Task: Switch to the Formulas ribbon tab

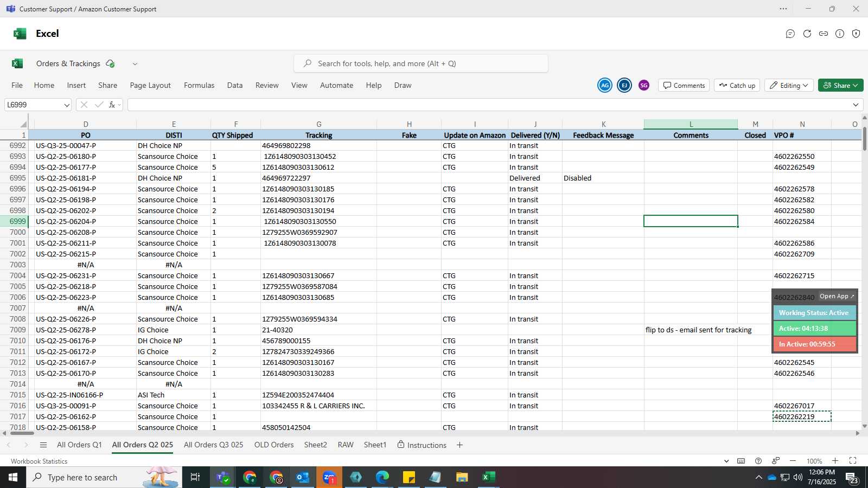Action: tap(199, 85)
